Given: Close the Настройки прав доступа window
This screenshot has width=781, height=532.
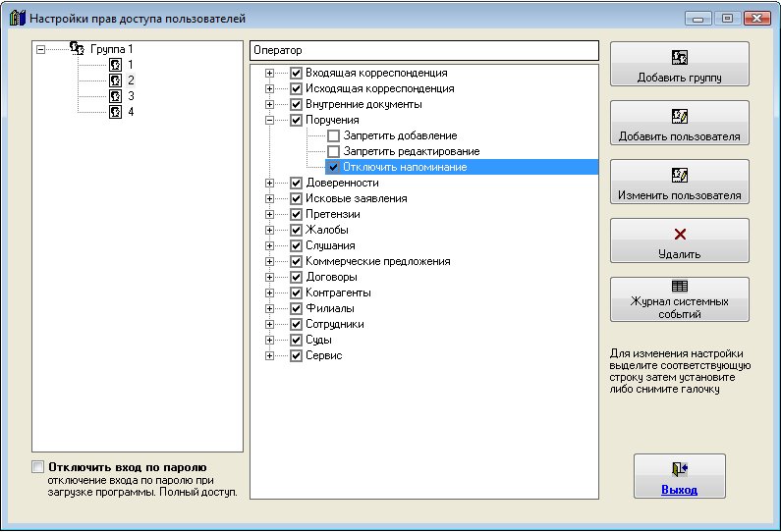Looking at the screenshot, I should point(757,19).
